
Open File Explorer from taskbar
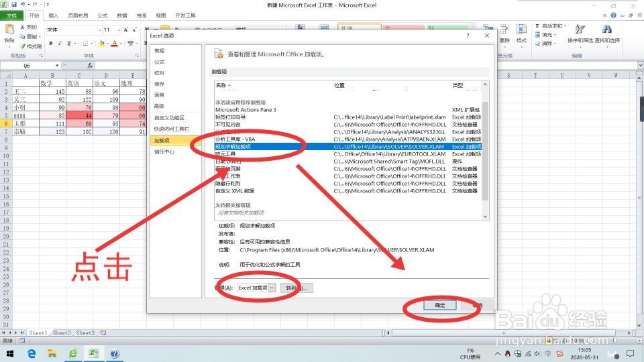click(x=52, y=353)
